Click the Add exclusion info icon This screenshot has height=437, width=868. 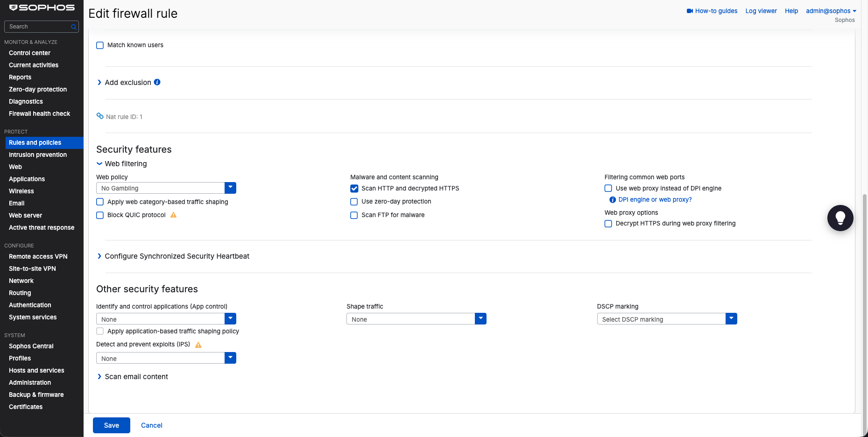pyautogui.click(x=157, y=82)
